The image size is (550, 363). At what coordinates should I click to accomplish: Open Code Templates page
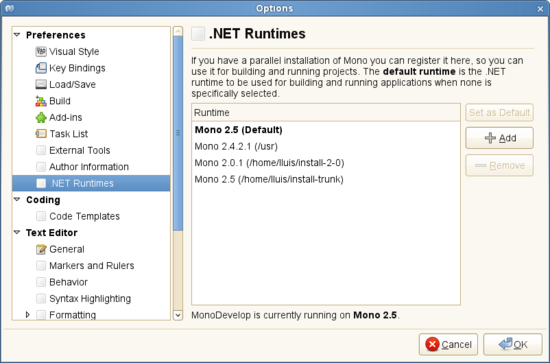pos(85,216)
